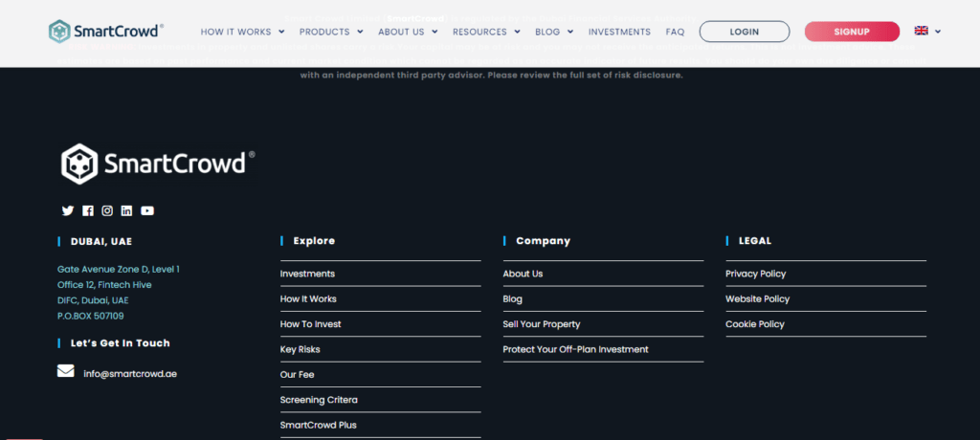The image size is (980, 440).
Task: Click P.O.BOX 507109 text
Action: point(91,317)
